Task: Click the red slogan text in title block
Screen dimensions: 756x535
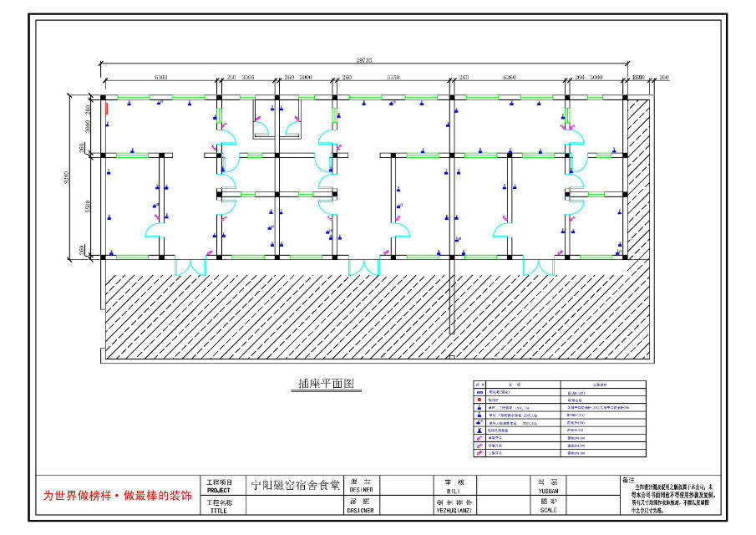Action: tap(118, 495)
